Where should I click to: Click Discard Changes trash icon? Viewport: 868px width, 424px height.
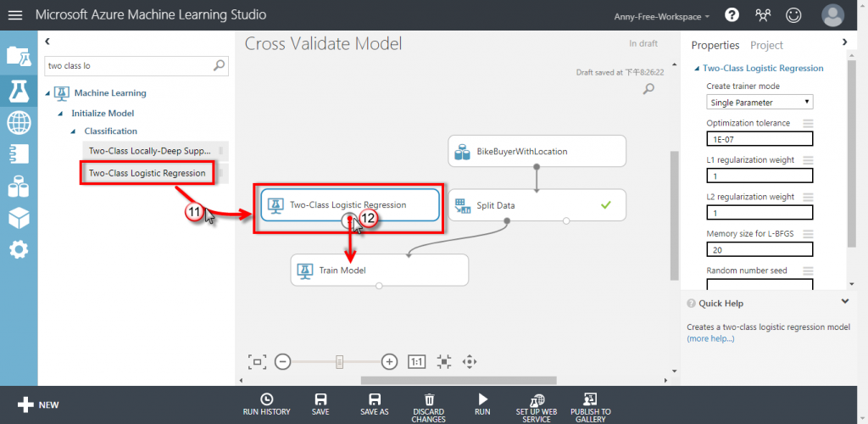click(429, 408)
